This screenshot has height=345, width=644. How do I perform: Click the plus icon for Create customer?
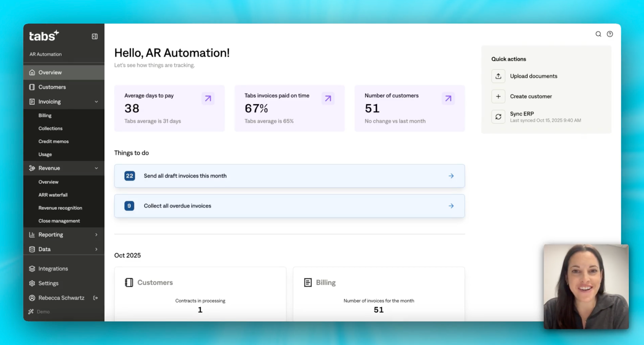click(498, 96)
